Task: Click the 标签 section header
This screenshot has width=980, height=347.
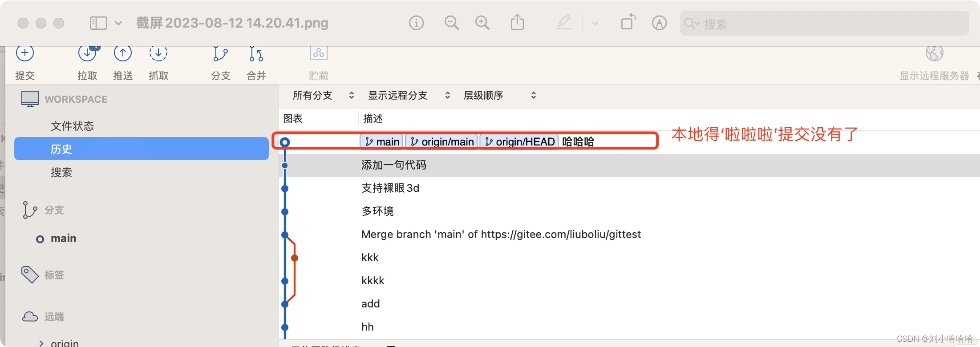Action: (x=54, y=275)
